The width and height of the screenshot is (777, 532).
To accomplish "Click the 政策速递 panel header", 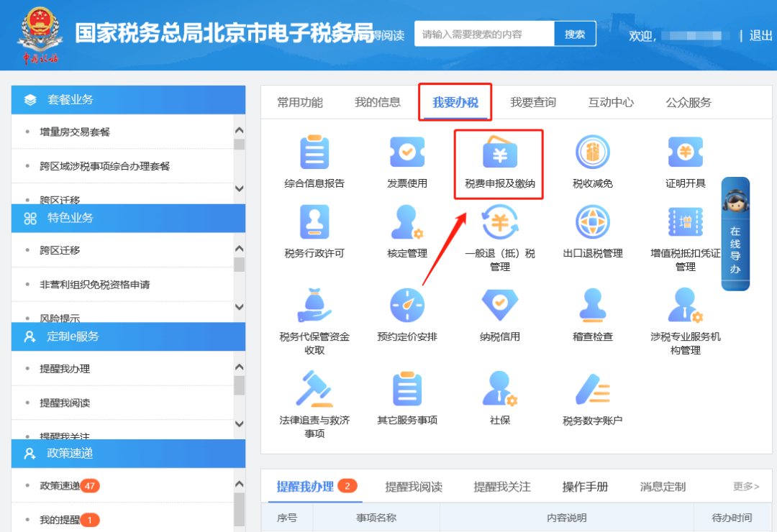I will [128, 453].
